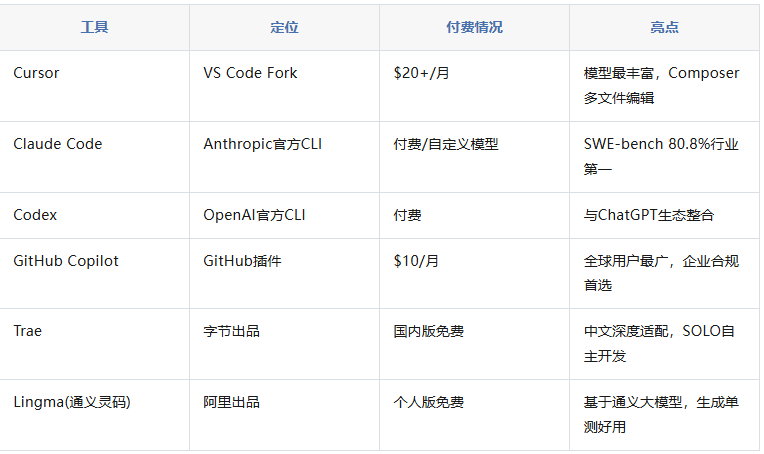
Task: Click the $20+/月 price cell
Action: [475, 86]
